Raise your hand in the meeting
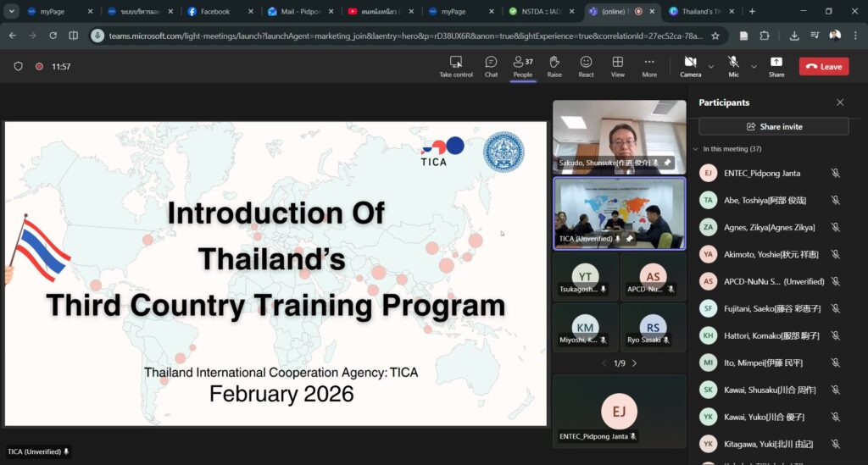868x465 pixels. 554,66
